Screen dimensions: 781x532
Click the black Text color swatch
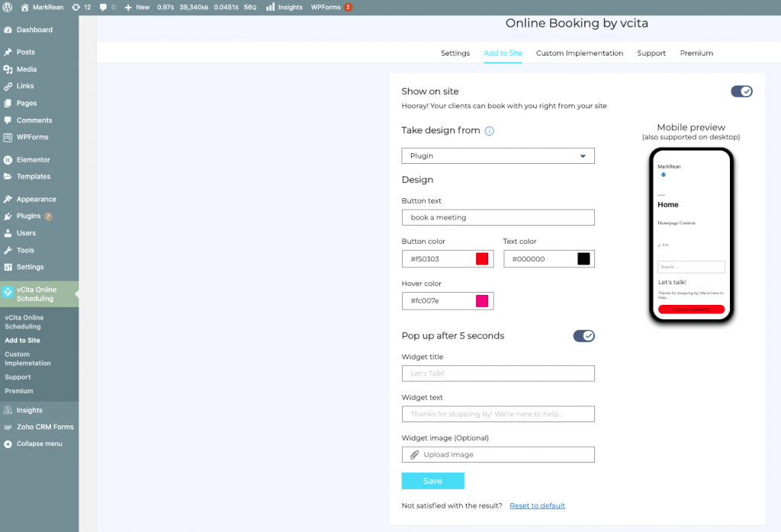[583, 259]
